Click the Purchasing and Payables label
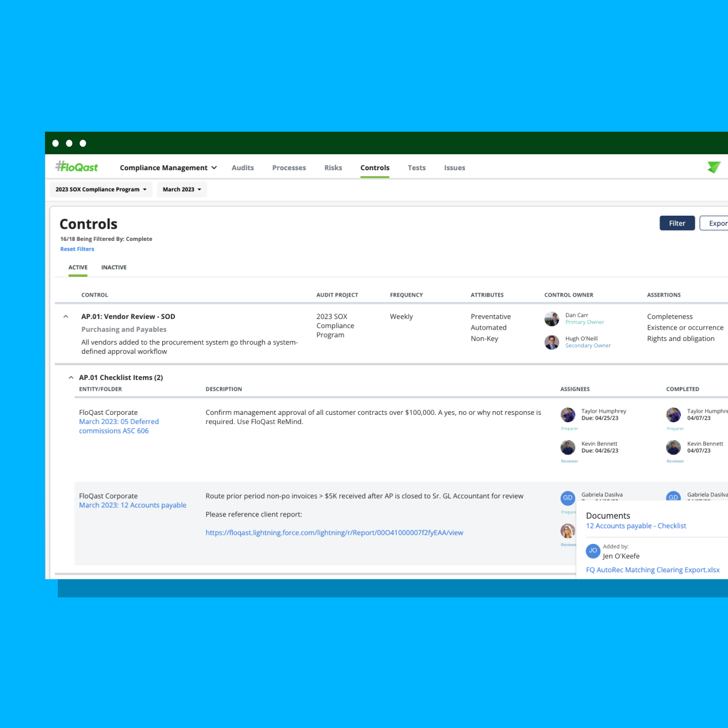Viewport: 728px width, 728px height. (x=124, y=329)
